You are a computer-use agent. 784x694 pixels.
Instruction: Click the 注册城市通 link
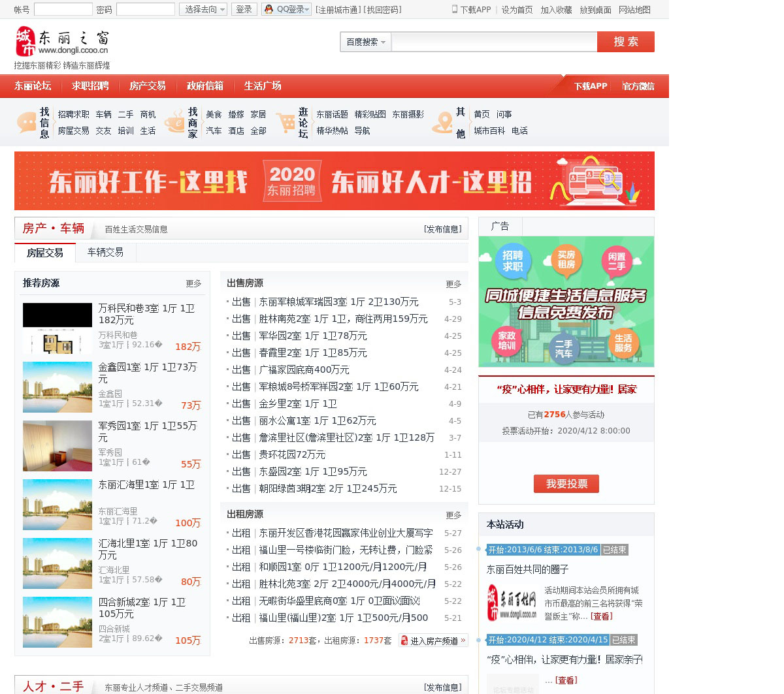pyautogui.click(x=337, y=10)
